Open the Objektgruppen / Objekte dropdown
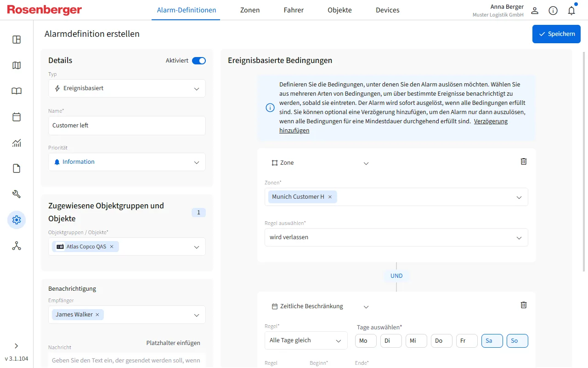588x368 pixels. coord(127,247)
